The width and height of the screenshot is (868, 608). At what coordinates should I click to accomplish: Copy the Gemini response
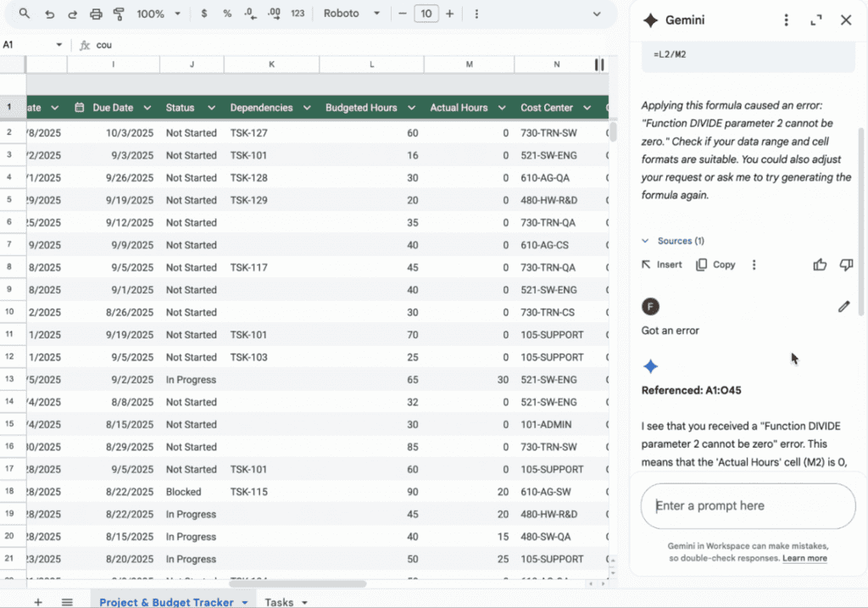coord(715,265)
